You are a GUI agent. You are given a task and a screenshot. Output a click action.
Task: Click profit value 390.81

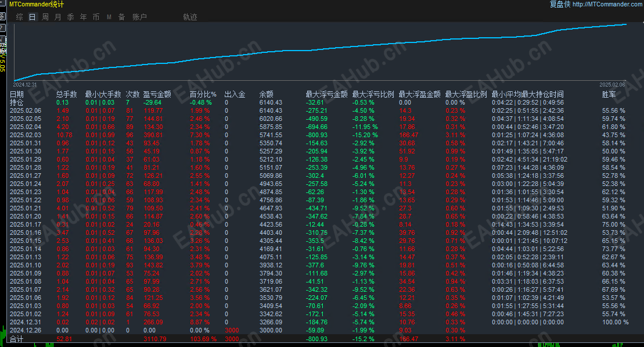click(153, 135)
